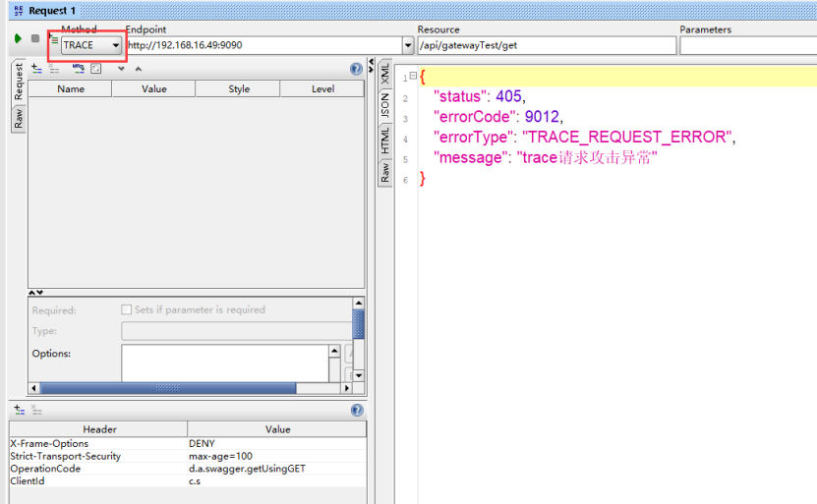Expand the Endpoint URL dropdown list

408,45
